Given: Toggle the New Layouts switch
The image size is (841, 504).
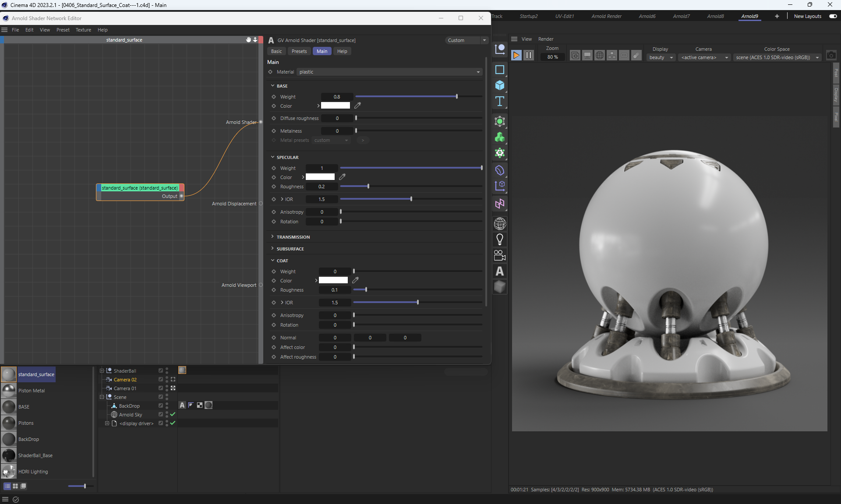Looking at the screenshot, I should click(x=833, y=16).
